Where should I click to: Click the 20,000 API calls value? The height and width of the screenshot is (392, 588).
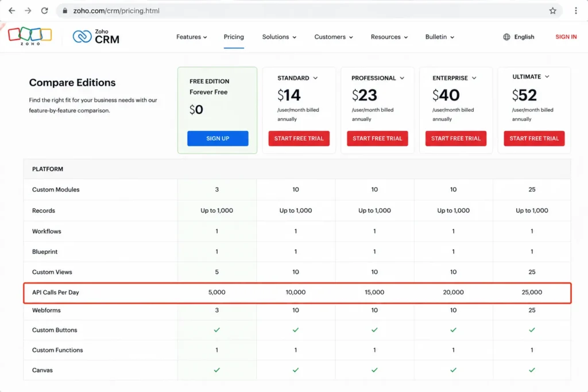click(x=453, y=292)
